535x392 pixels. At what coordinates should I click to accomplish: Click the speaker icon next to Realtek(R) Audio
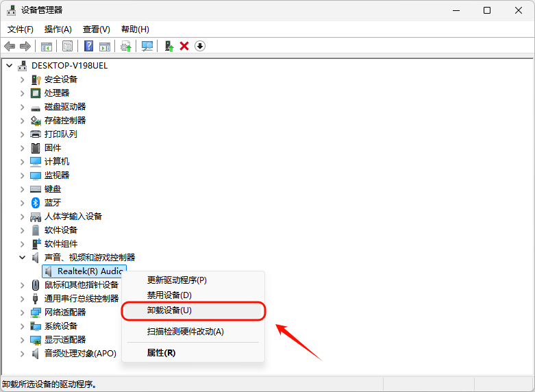(x=49, y=271)
